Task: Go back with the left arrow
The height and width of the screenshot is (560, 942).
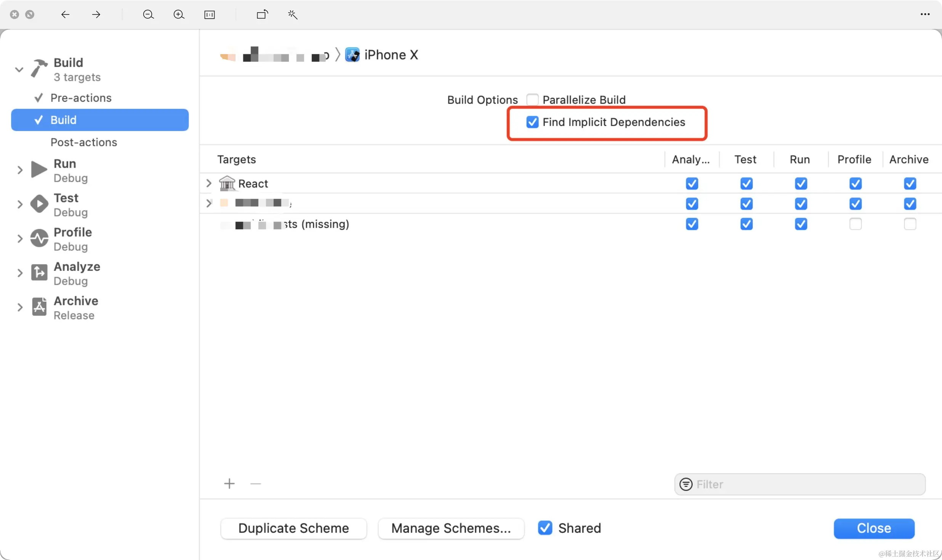Action: point(65,14)
